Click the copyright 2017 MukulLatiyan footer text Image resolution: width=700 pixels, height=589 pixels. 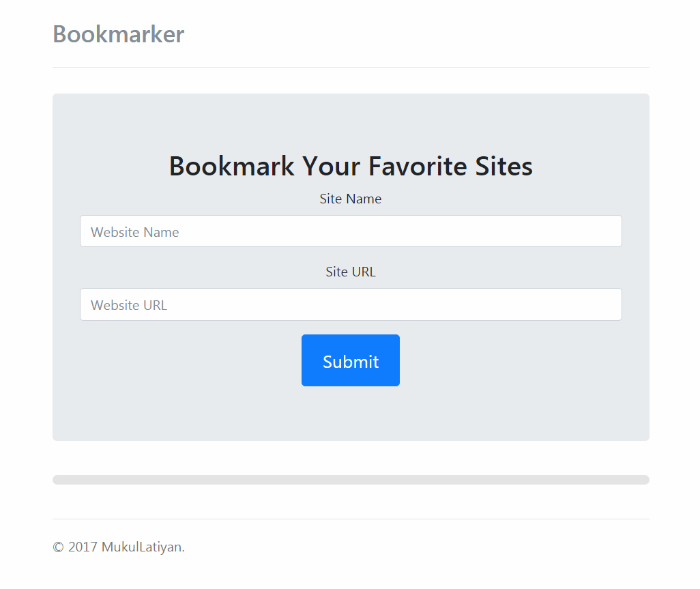point(118,547)
